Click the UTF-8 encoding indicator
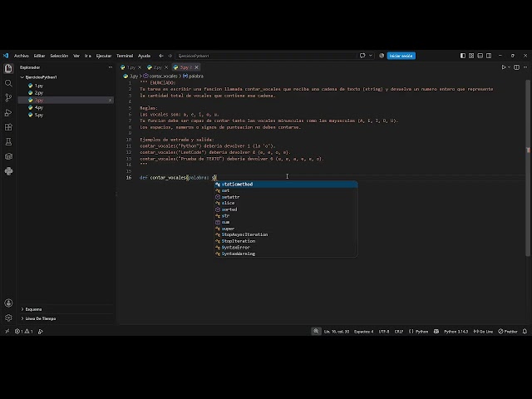The width and height of the screenshot is (532, 399). tap(384, 331)
